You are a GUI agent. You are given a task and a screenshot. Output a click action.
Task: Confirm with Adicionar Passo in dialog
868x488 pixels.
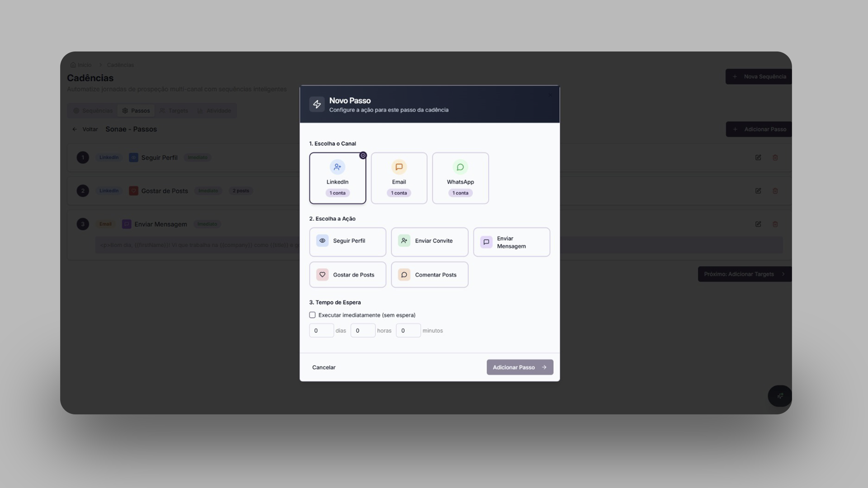point(519,367)
